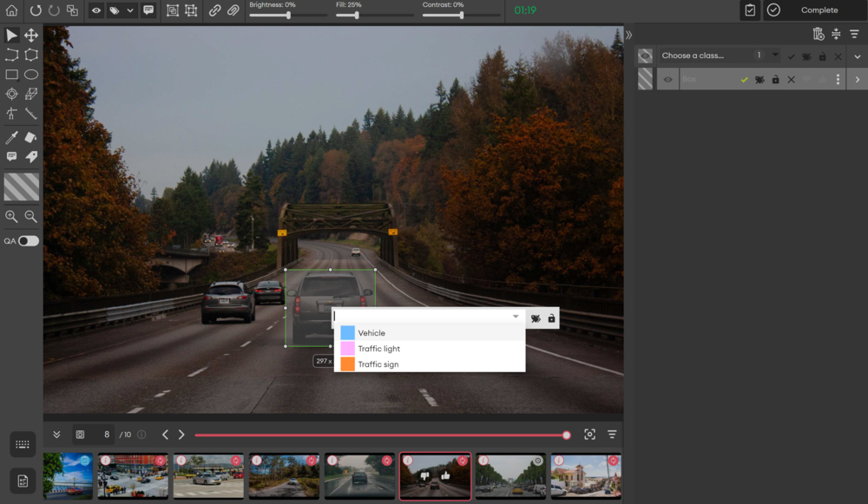Screen dimensions: 868x504
Task: Click the striped class color swatch in left toolbar
Action: click(22, 187)
